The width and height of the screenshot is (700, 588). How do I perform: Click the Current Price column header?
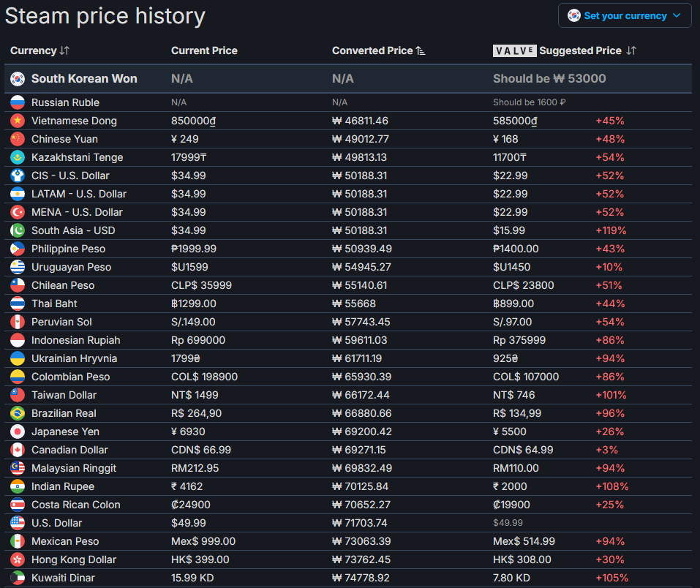(205, 50)
